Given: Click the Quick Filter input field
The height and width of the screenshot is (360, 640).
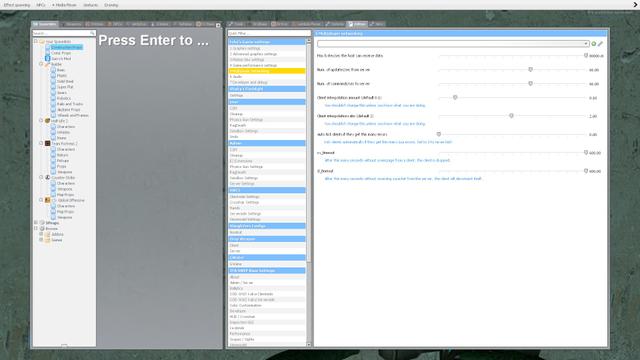Looking at the screenshot, I should point(269,33).
